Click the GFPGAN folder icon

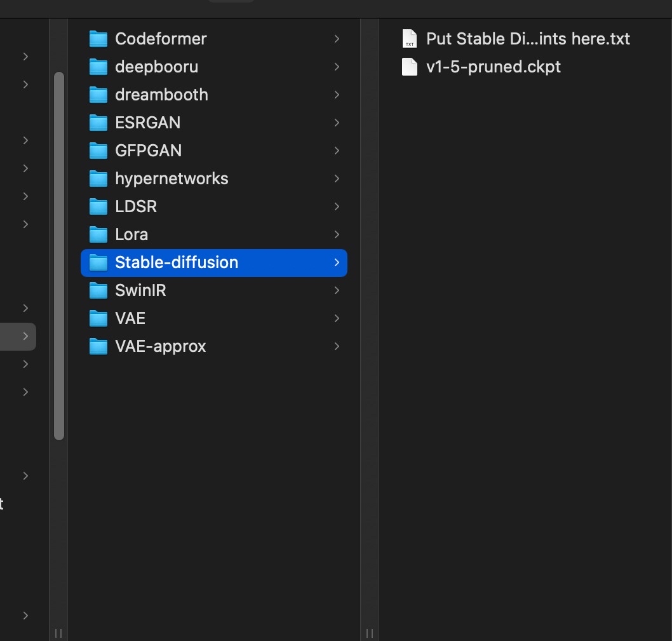pyautogui.click(x=98, y=151)
